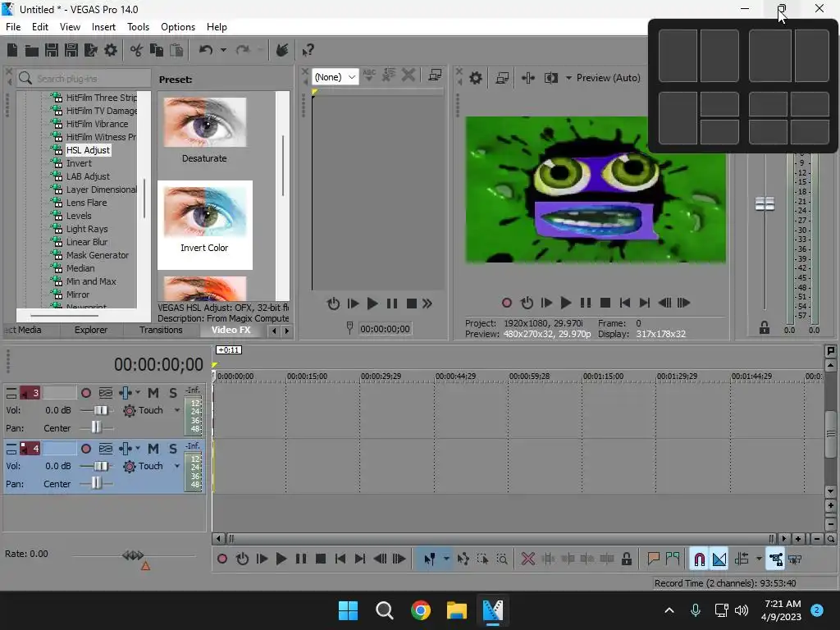
Task: Select the zoom edit tool
Action: (x=502, y=559)
